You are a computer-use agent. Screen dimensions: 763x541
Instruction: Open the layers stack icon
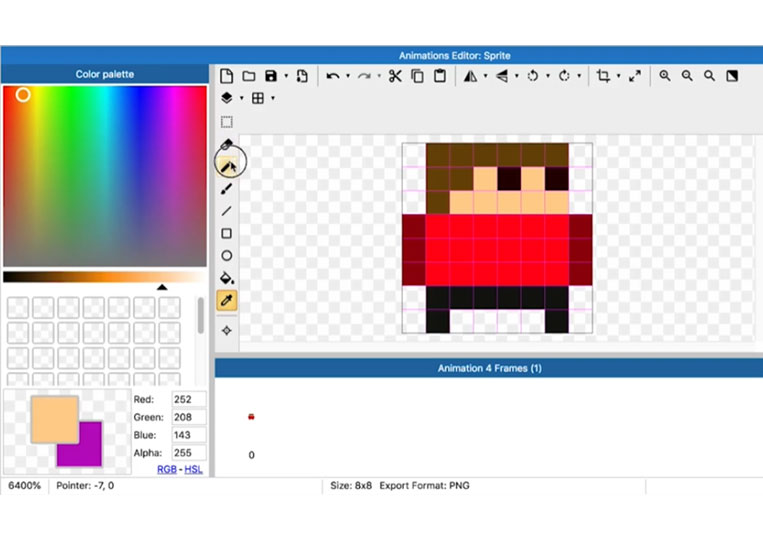coord(227,98)
